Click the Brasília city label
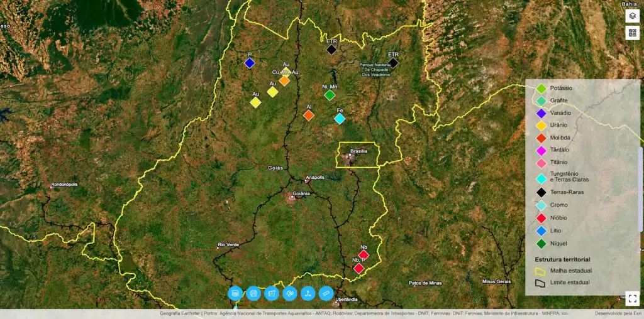Screen dimensions: 644x319 (358, 151)
